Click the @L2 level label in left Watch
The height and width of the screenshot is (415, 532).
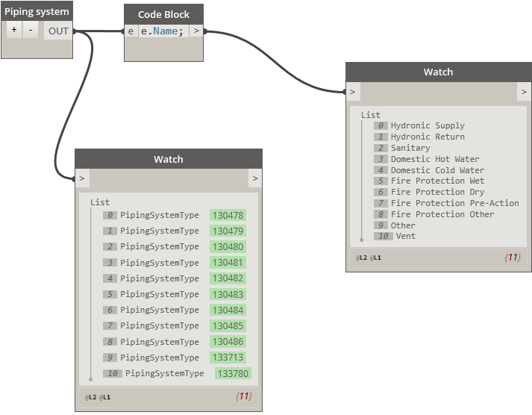[90, 396]
